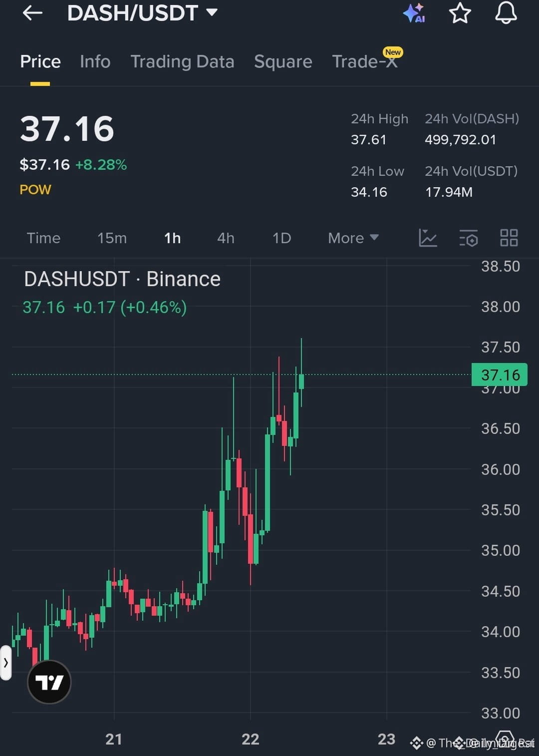This screenshot has width=539, height=756.
Task: Open the Square tab
Action: 283,61
